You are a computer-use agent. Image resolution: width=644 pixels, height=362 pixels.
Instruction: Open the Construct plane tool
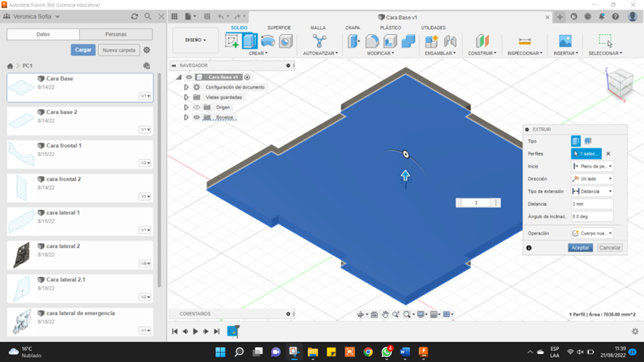[x=482, y=41]
